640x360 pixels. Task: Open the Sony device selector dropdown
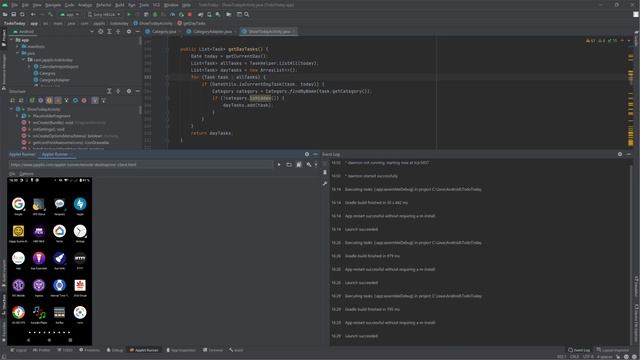click(x=104, y=14)
